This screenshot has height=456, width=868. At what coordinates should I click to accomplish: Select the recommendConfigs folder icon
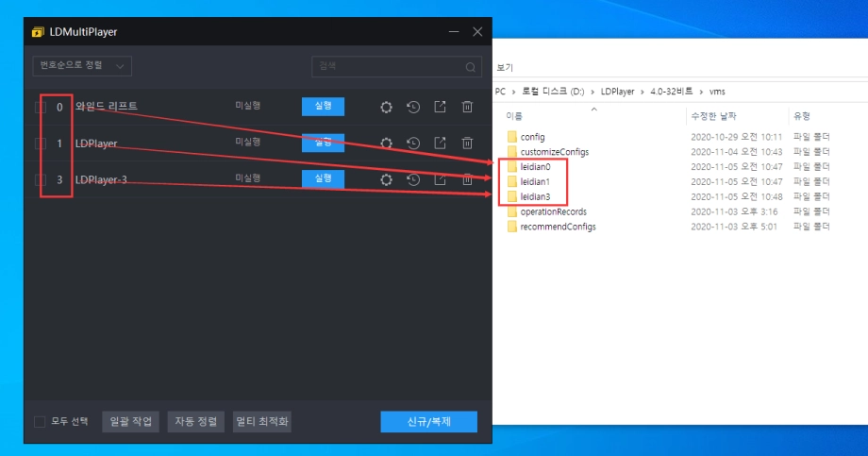click(512, 226)
